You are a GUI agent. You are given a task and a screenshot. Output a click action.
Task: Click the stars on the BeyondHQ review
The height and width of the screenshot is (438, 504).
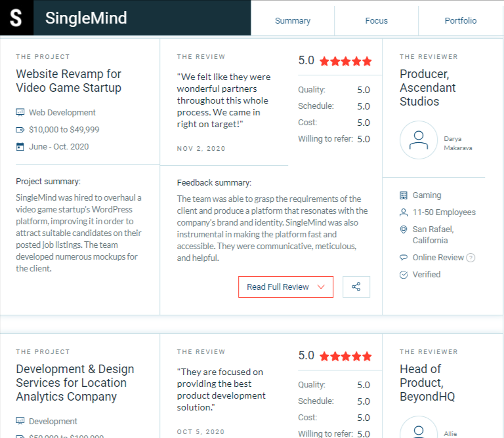click(x=346, y=356)
